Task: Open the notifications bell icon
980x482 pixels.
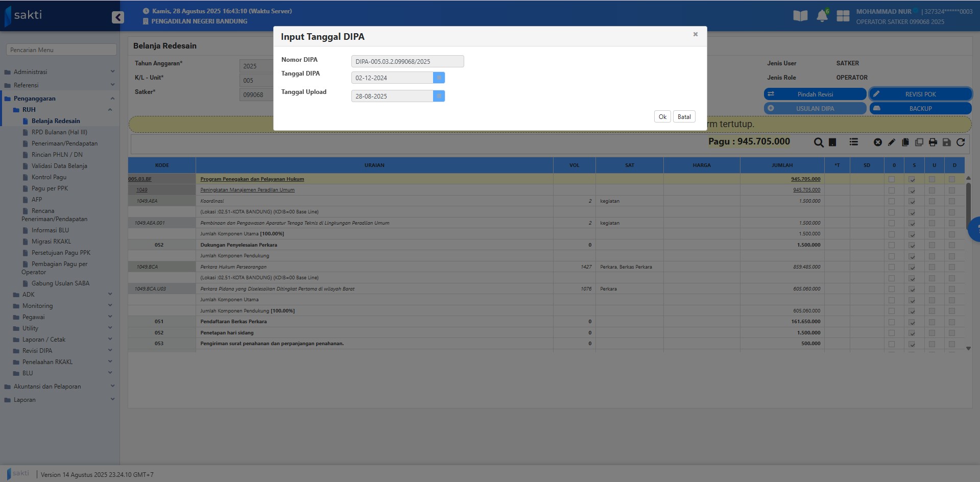Action: click(822, 16)
